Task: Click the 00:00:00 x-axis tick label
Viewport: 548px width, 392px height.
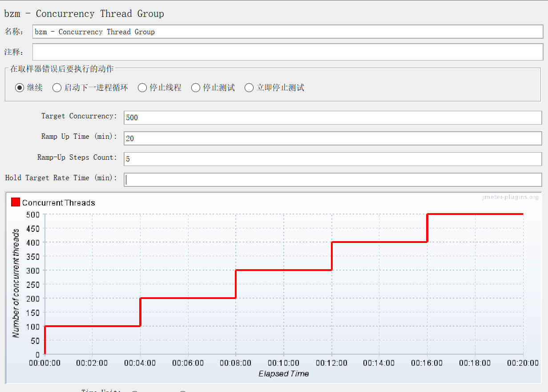Action: point(44,363)
